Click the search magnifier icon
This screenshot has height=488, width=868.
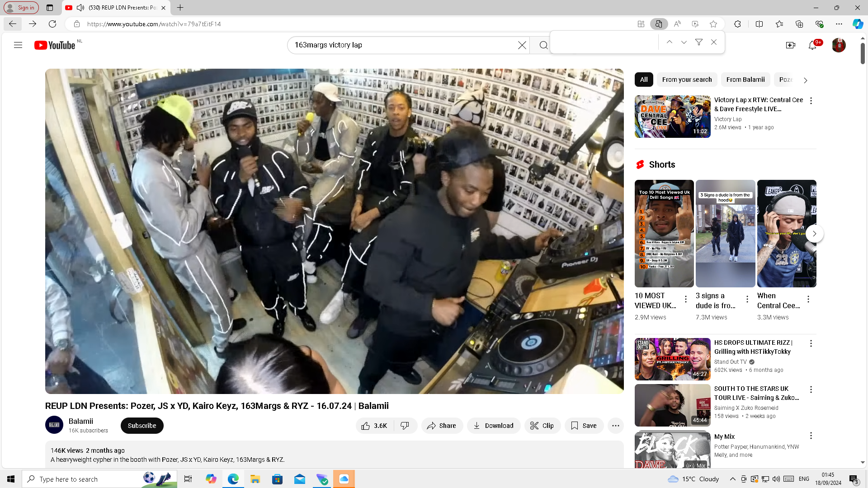543,45
